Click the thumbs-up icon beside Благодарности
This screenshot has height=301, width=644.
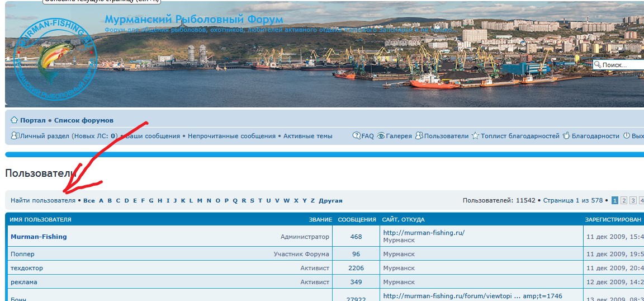(566, 136)
